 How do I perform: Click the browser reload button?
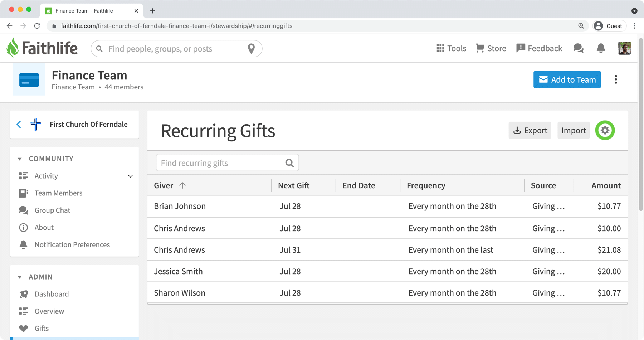37,26
